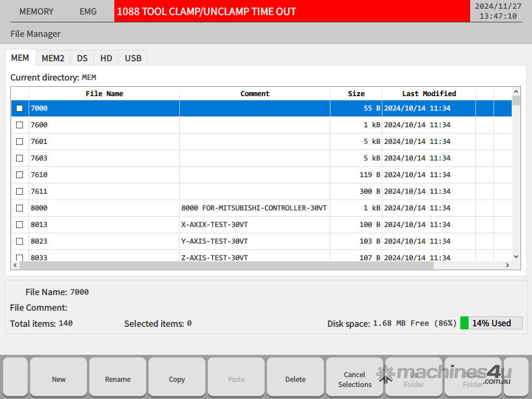Select the checkbox next to file 7603

click(20, 158)
